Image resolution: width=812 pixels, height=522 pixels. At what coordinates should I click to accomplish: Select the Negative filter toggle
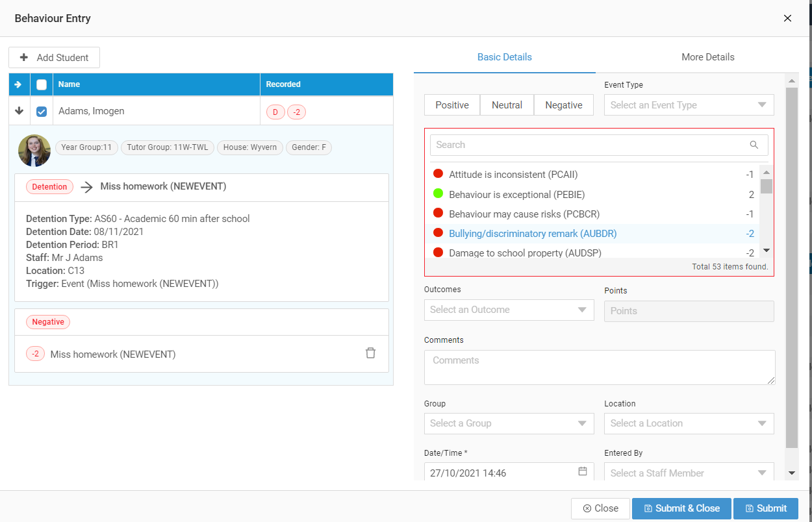pos(563,105)
